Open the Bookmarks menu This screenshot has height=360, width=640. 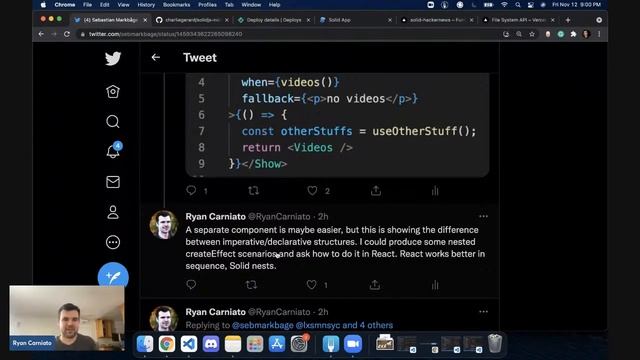(x=176, y=5)
